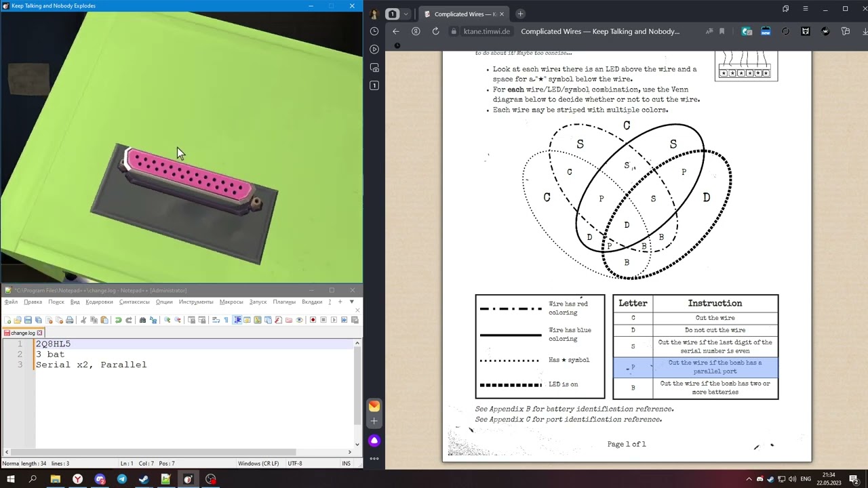
Task: Click the Yandex home icon beside address bar
Action: tap(416, 31)
